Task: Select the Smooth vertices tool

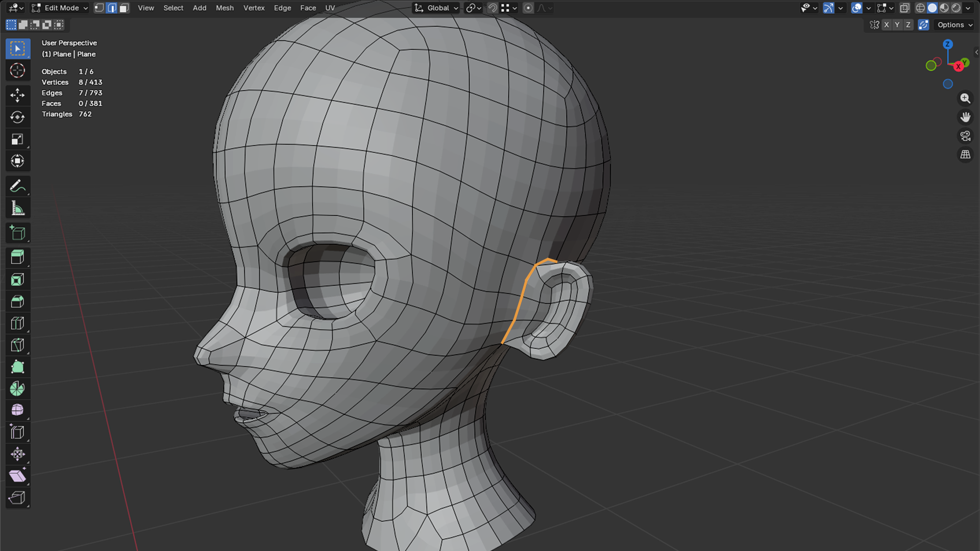Action: click(x=17, y=411)
